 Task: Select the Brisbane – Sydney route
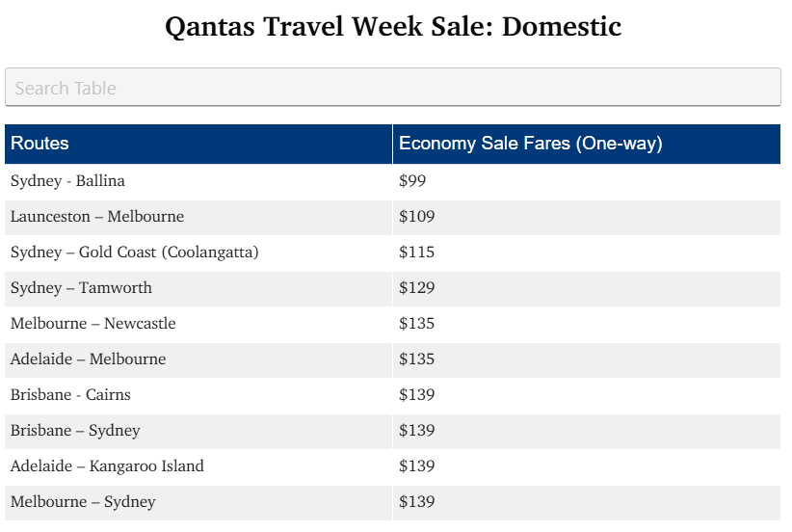(75, 431)
